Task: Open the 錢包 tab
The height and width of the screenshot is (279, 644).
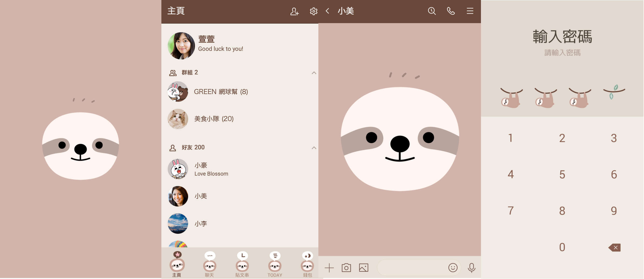Action: coord(307,265)
